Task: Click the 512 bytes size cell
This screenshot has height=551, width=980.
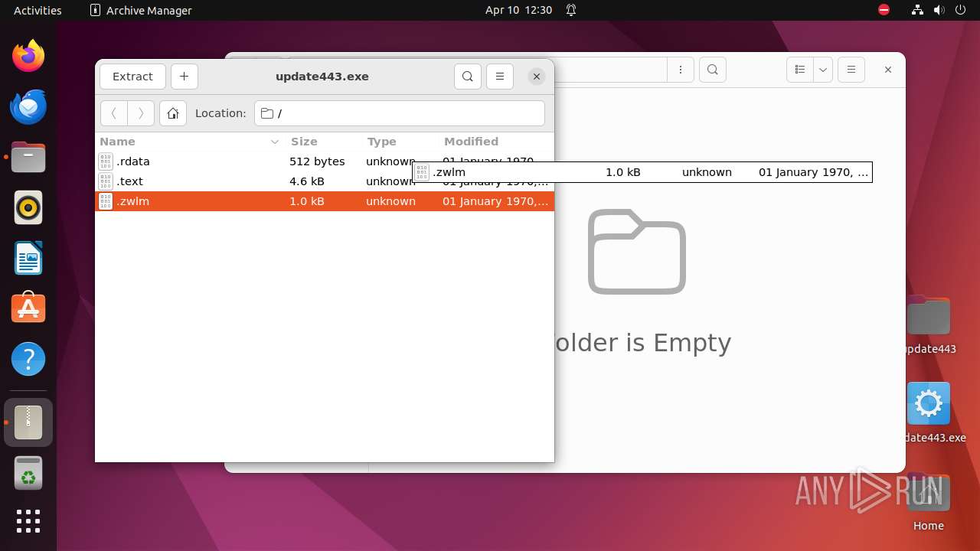Action: click(x=317, y=161)
